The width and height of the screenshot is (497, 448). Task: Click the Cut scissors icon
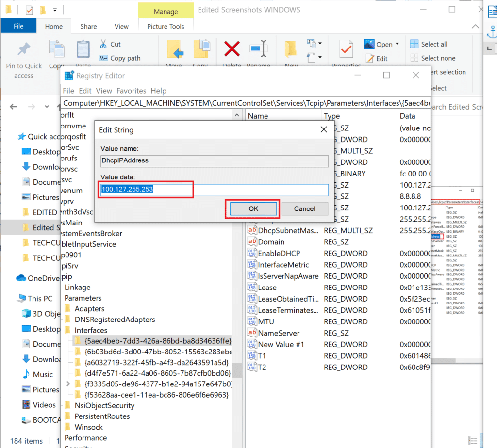coord(103,44)
